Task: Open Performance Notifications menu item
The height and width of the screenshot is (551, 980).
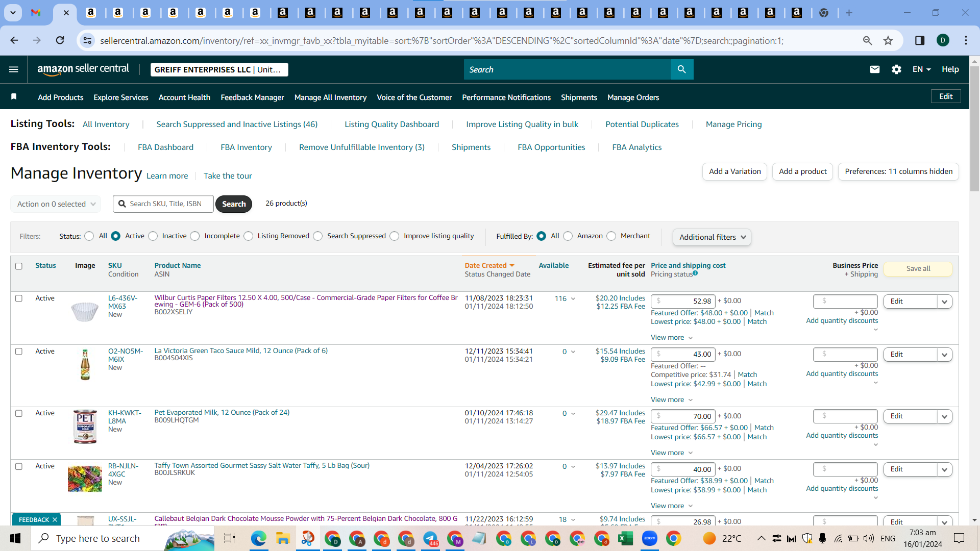Action: point(506,97)
